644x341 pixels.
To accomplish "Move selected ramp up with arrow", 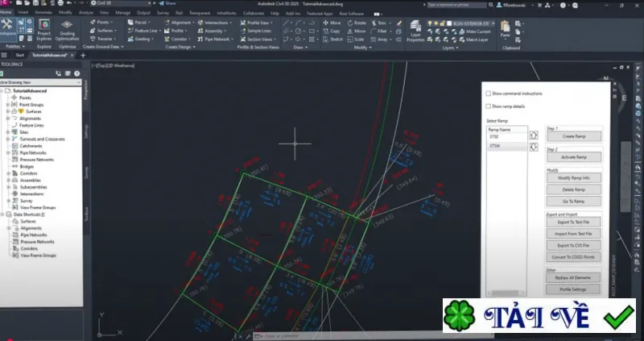I will pos(534,135).
